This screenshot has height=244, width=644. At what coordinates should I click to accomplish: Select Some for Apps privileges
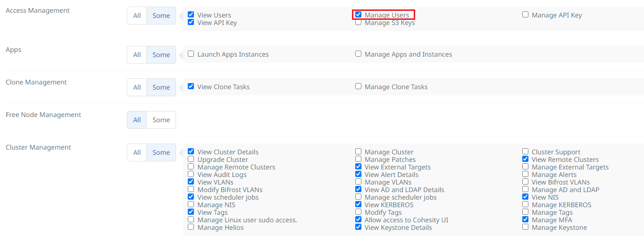pos(161,55)
